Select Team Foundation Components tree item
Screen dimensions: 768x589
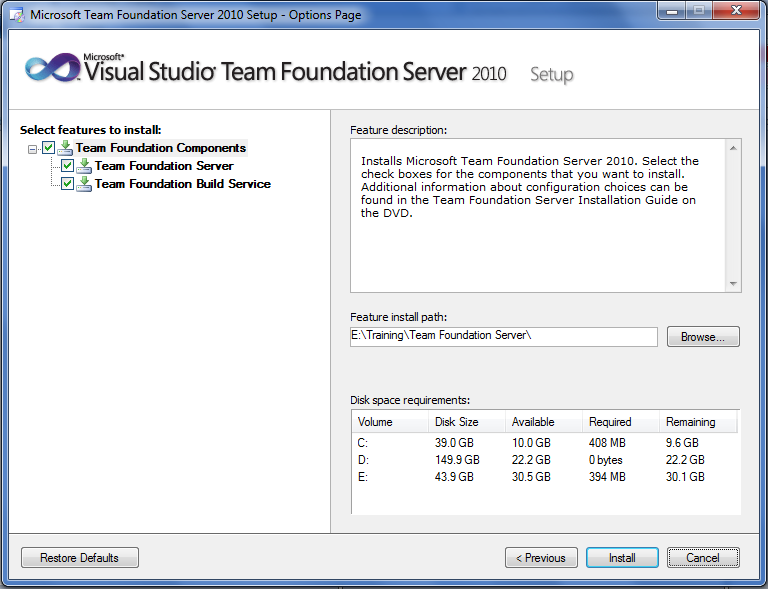click(161, 148)
